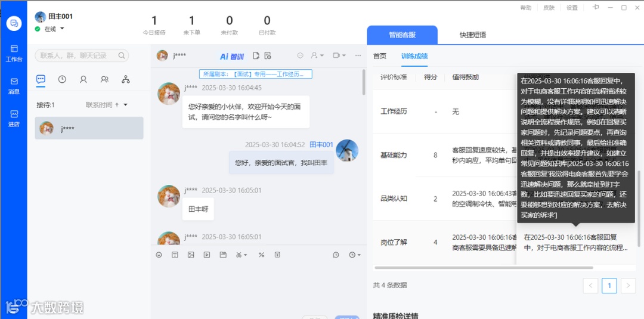Image resolution: width=644 pixels, height=319 pixels.
Task: Expand the timed message clock dropdown
Action: coord(359,255)
